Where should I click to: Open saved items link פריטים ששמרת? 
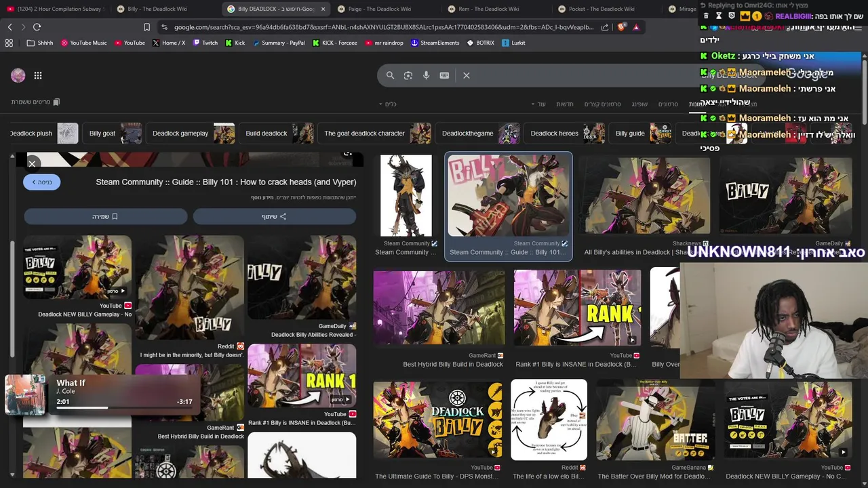(35, 102)
